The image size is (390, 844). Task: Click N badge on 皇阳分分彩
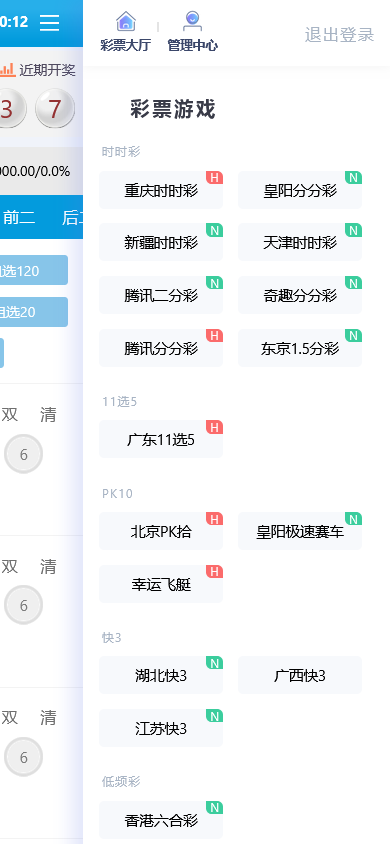(353, 178)
